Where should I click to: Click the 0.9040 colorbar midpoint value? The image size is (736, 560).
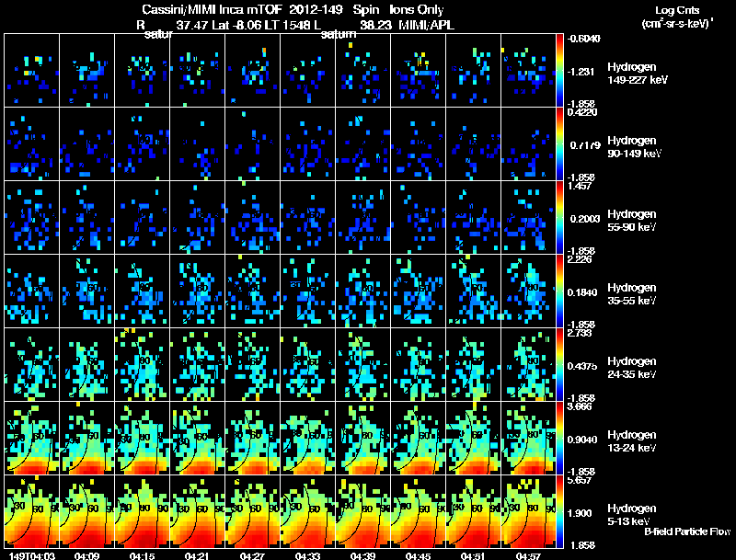tap(582, 440)
